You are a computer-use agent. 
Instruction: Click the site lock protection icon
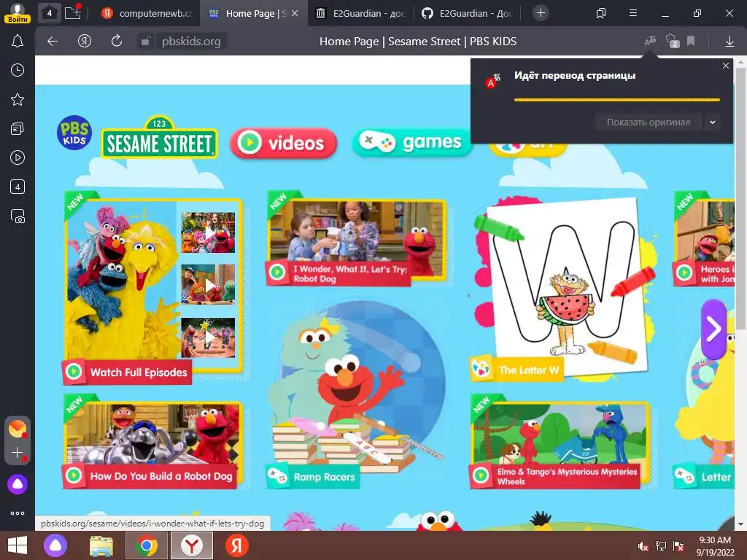[x=145, y=42]
